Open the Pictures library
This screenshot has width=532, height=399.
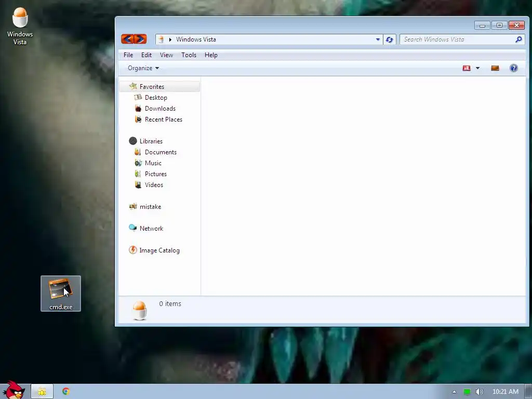click(156, 174)
